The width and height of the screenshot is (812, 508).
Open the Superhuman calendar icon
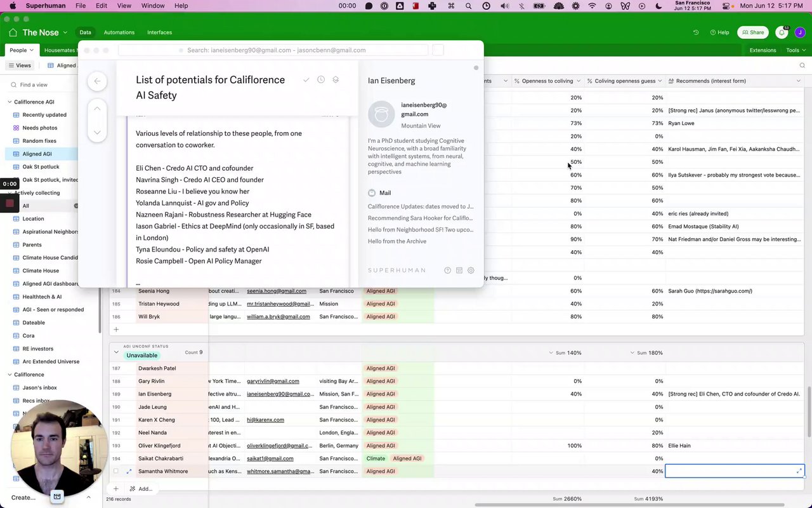point(459,271)
